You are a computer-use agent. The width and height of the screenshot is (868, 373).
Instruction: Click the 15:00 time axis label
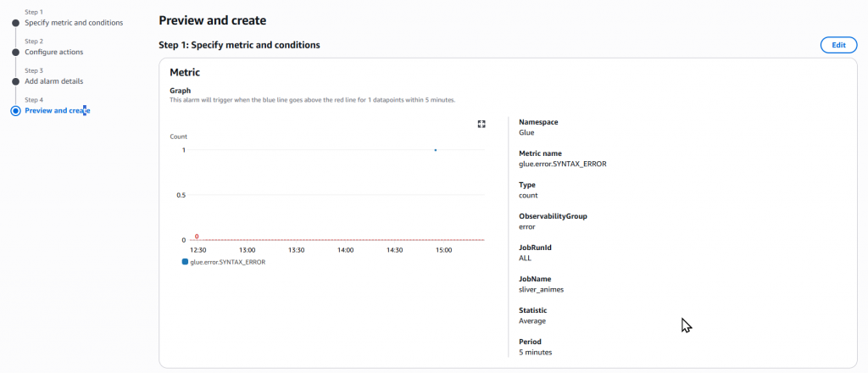click(x=442, y=251)
